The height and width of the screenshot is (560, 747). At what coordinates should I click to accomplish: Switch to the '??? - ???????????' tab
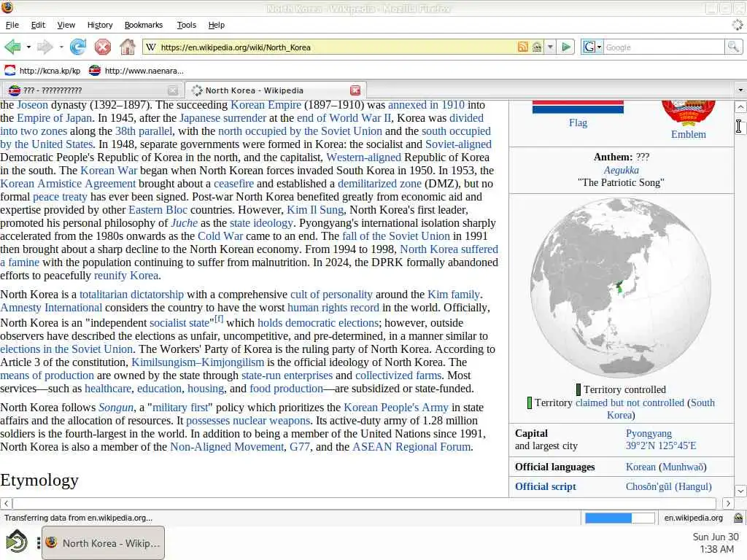click(x=93, y=90)
